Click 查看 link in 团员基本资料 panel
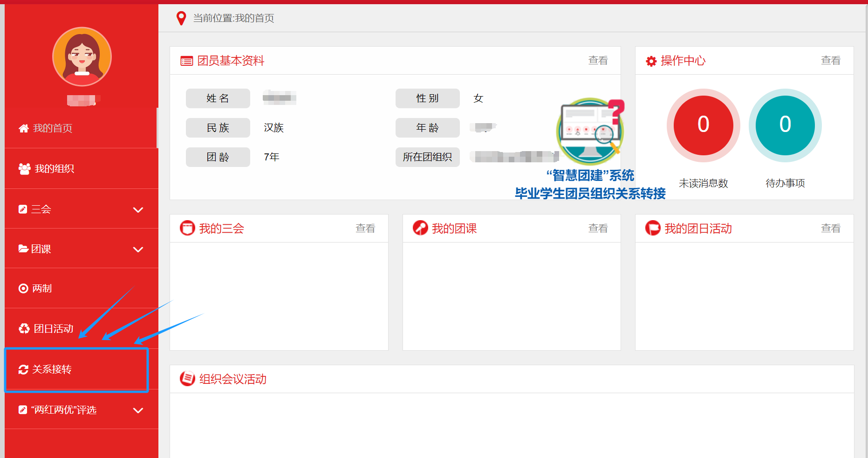The height and width of the screenshot is (458, 868). 598,61
